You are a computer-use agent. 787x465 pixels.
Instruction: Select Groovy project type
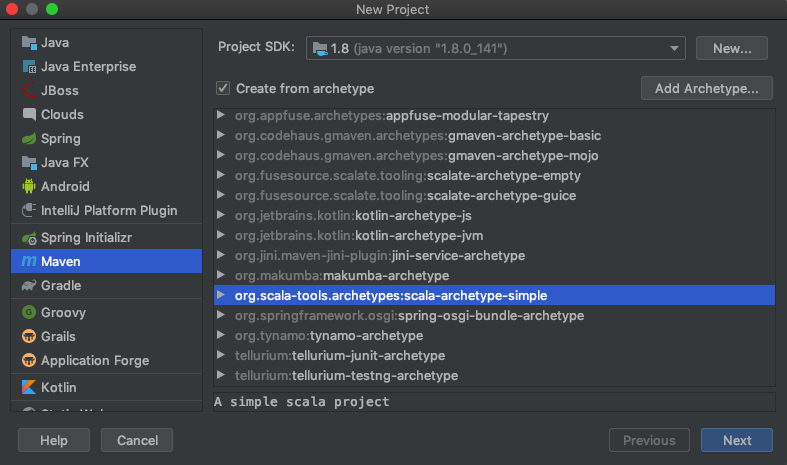(x=106, y=312)
